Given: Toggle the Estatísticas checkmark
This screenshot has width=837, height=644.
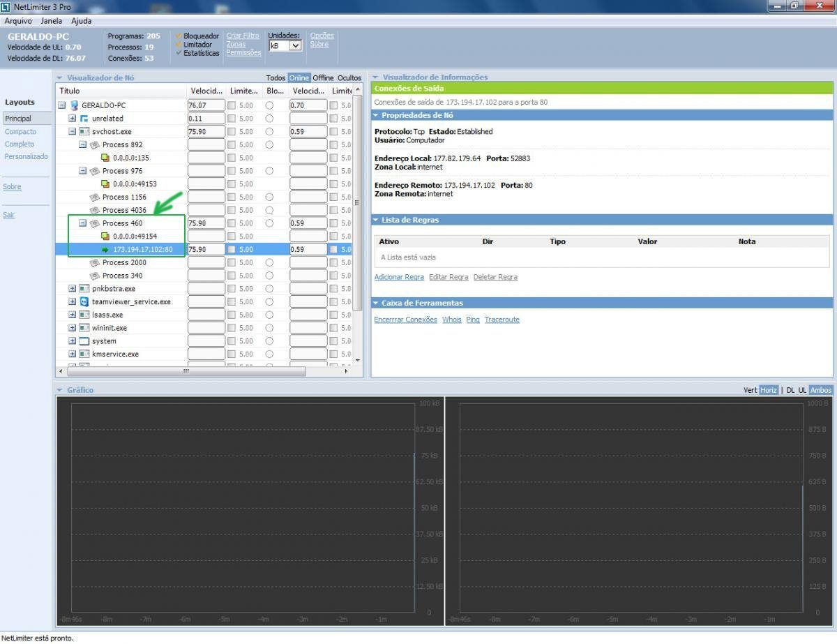Looking at the screenshot, I should 179,53.
